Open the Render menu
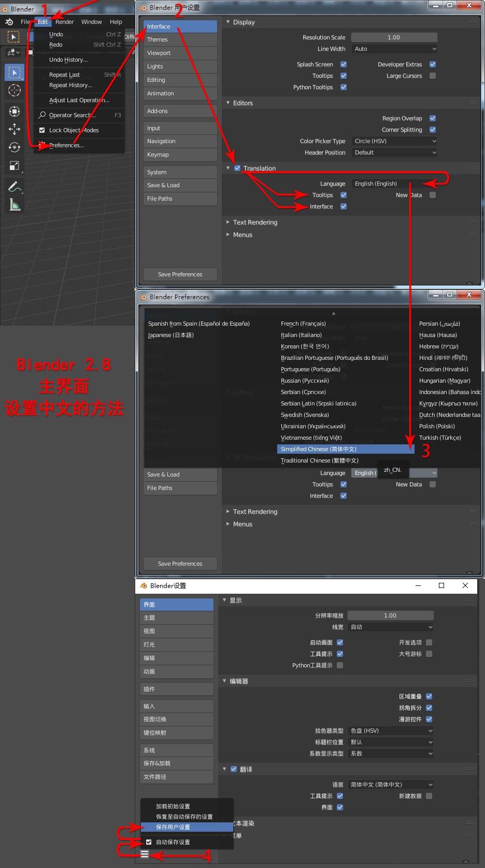 coord(65,22)
